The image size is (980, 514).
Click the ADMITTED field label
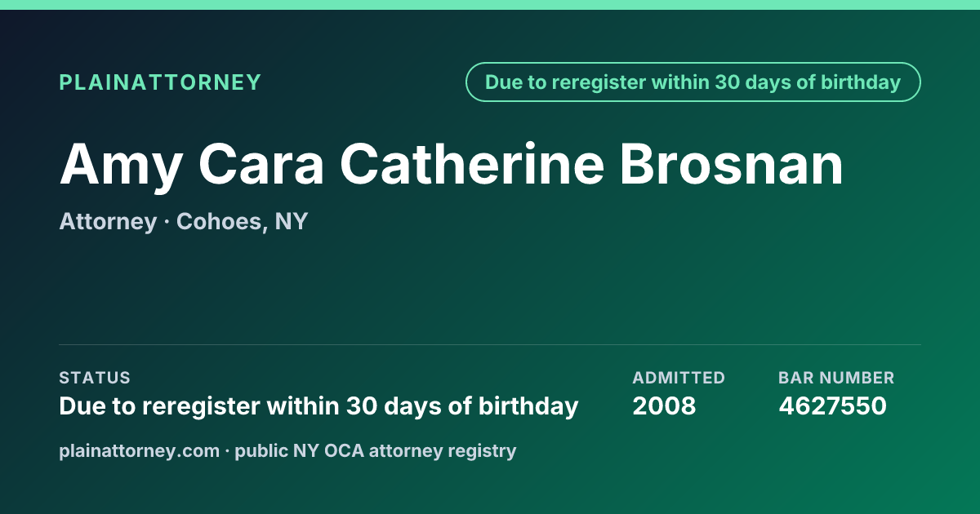click(x=679, y=378)
